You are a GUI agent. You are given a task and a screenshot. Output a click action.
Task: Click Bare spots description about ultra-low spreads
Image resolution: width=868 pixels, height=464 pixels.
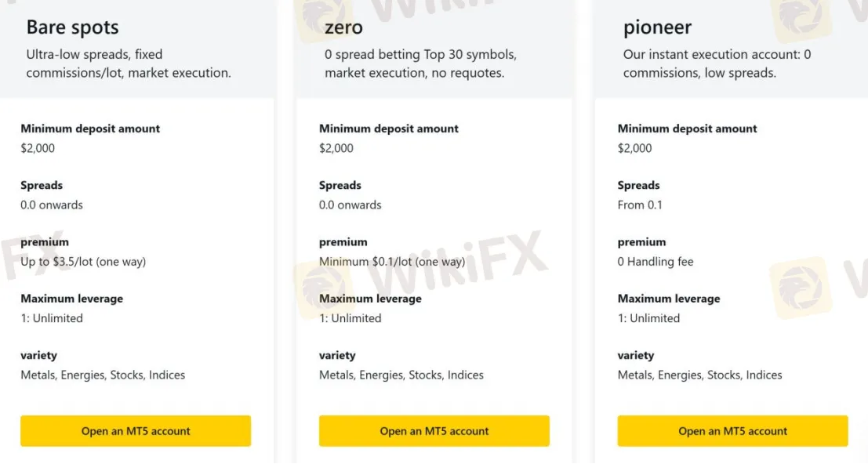click(129, 63)
